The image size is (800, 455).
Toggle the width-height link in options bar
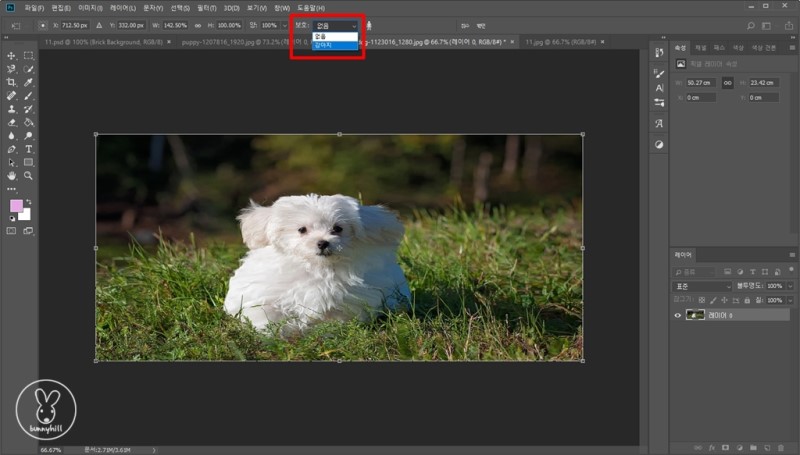197,25
